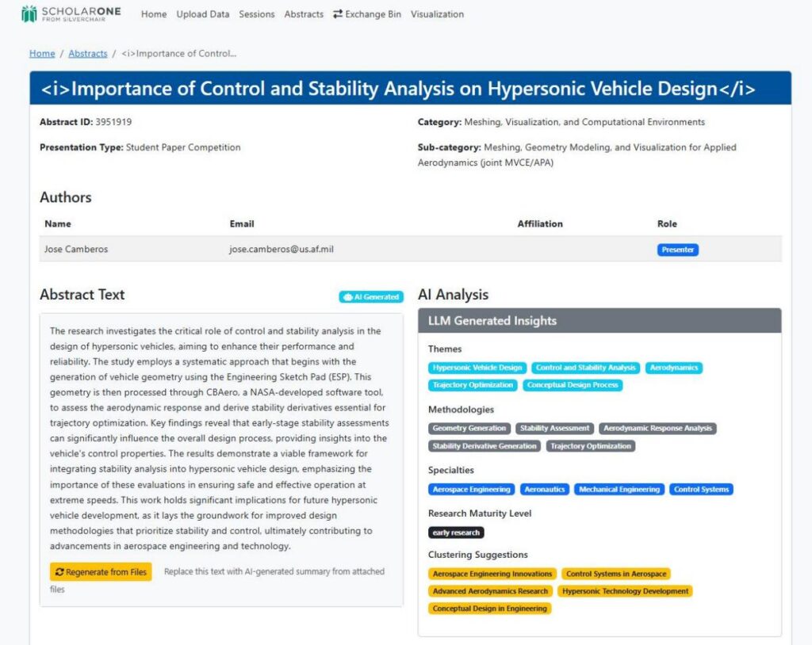Click the Abstracts breadcrumb link
This screenshot has width=812, height=645.
coord(87,53)
